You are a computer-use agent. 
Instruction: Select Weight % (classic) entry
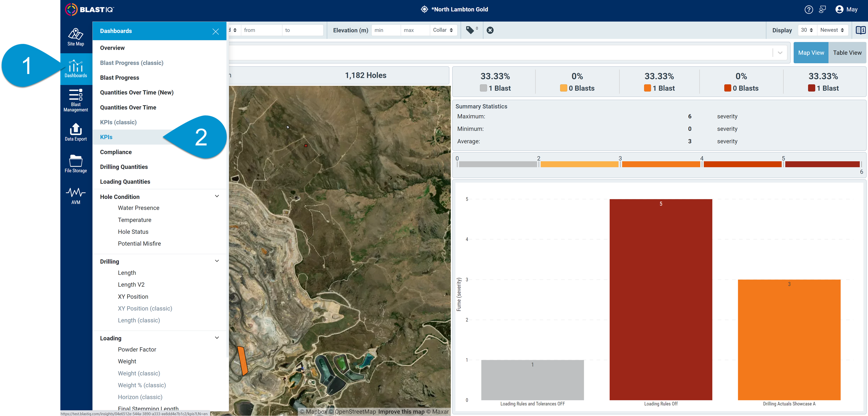coord(142,385)
